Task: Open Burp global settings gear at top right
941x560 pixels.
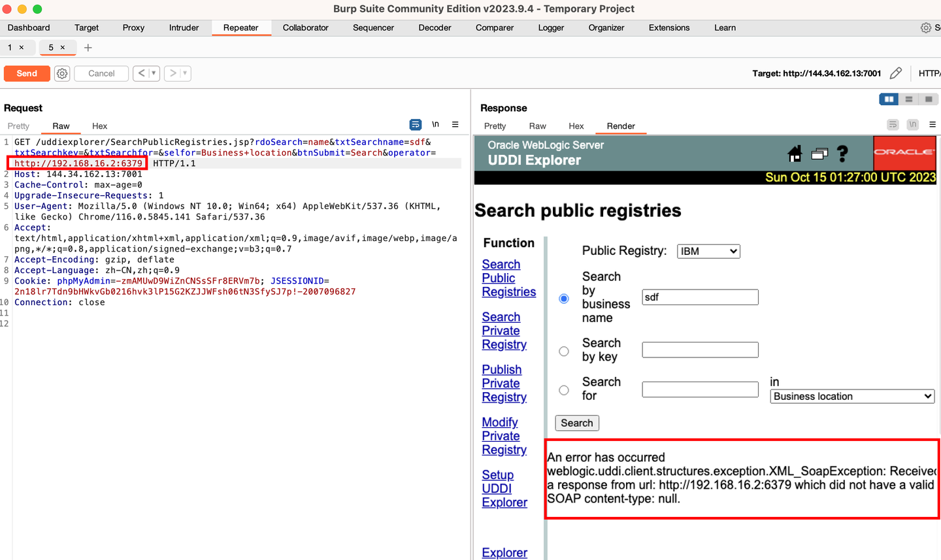Action: [925, 27]
